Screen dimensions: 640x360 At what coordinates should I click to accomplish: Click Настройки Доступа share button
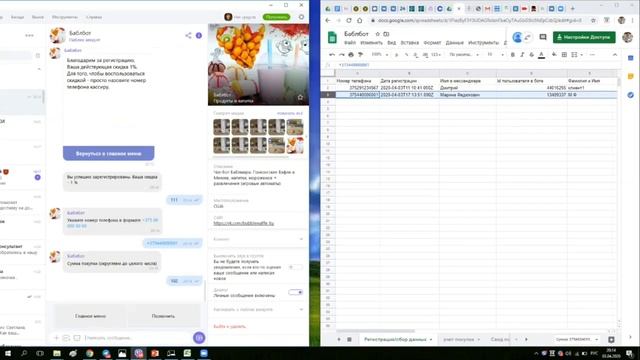click(584, 37)
